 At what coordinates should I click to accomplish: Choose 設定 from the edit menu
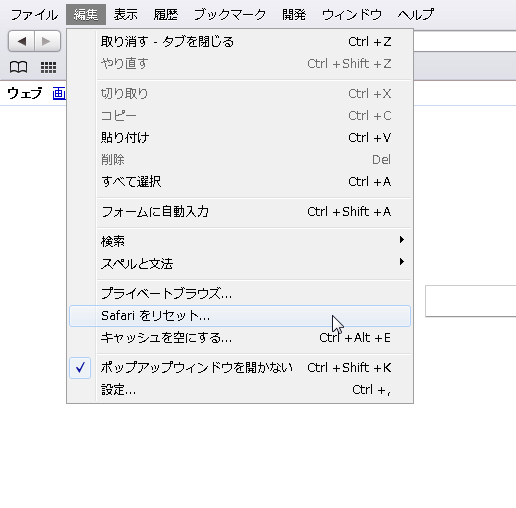point(240,390)
